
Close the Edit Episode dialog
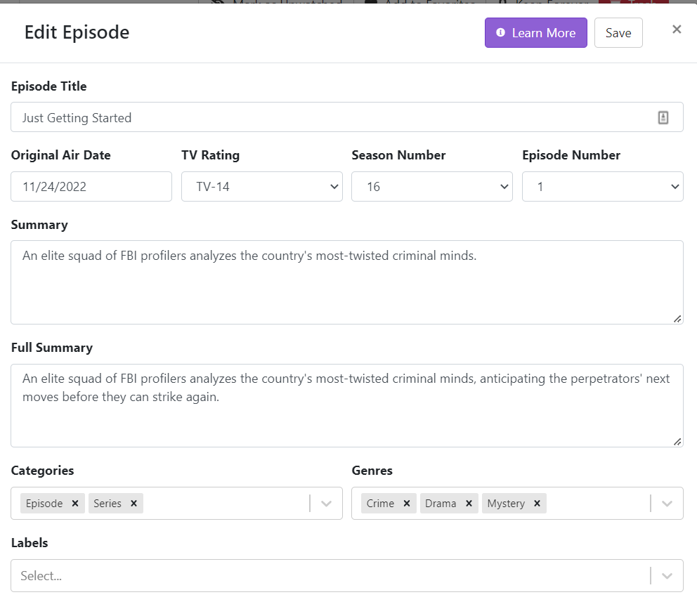677,30
